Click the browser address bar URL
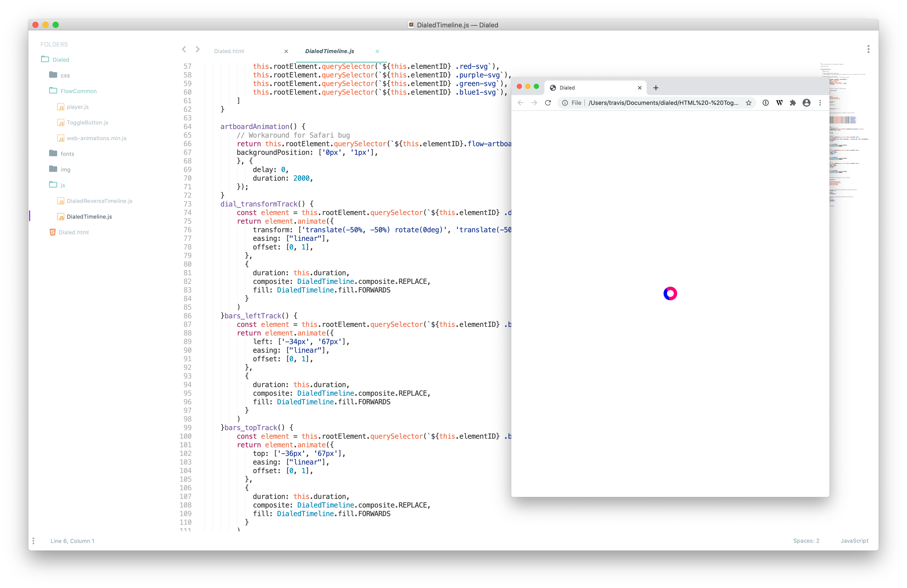This screenshot has width=907, height=588. click(664, 102)
